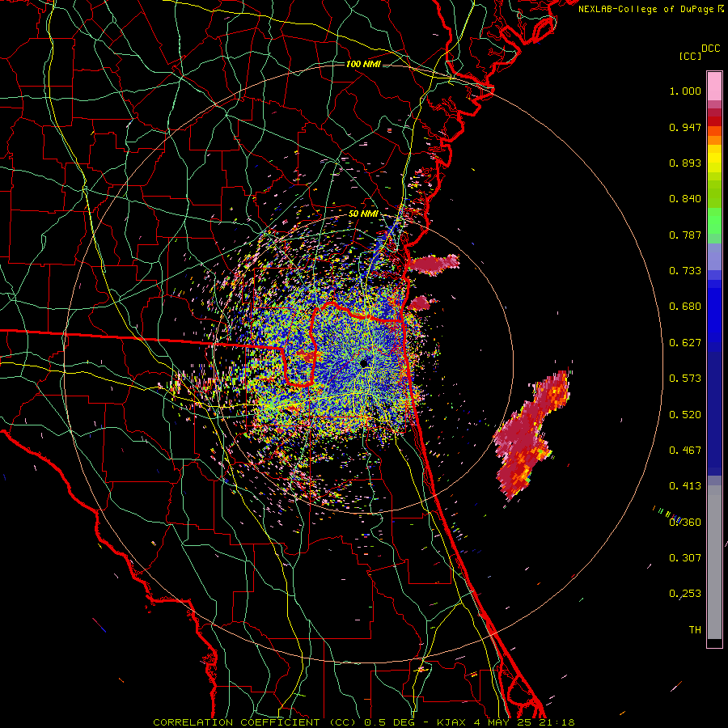Click the black radar site dot at center
The height and width of the screenshot is (728, 728).
pos(363,363)
